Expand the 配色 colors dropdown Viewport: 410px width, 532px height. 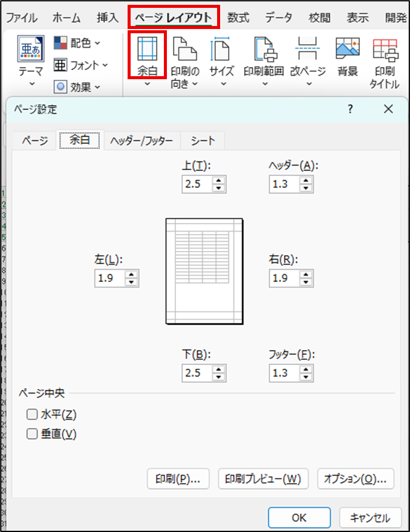tap(77, 43)
